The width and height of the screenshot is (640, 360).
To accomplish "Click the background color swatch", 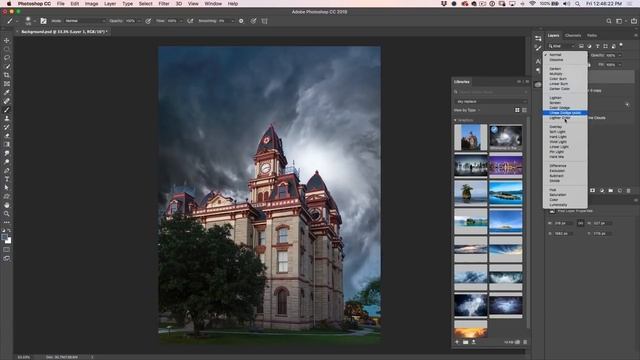I will pyautogui.click(x=9, y=241).
